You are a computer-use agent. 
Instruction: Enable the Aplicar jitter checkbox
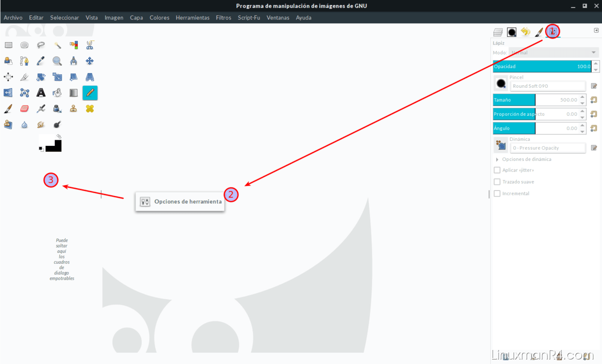pos(497,170)
